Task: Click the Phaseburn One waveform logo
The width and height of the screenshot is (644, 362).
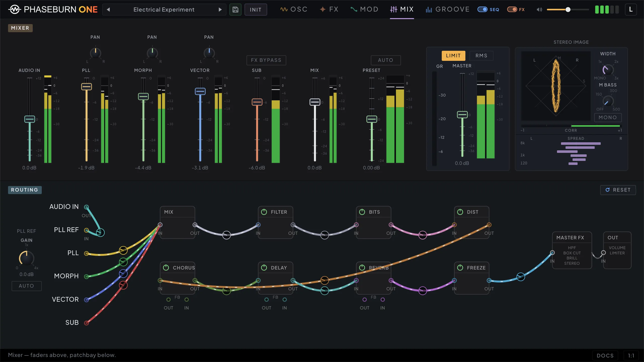Action: point(15,10)
